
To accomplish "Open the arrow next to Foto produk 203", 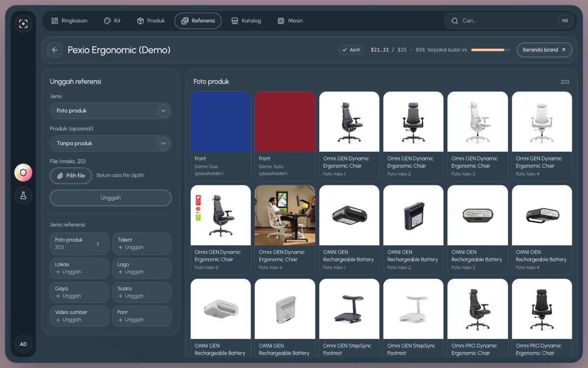I will [x=98, y=243].
